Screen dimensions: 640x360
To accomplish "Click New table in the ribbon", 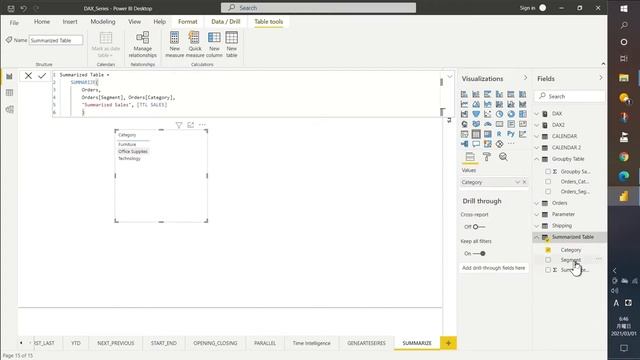I will click(x=231, y=44).
